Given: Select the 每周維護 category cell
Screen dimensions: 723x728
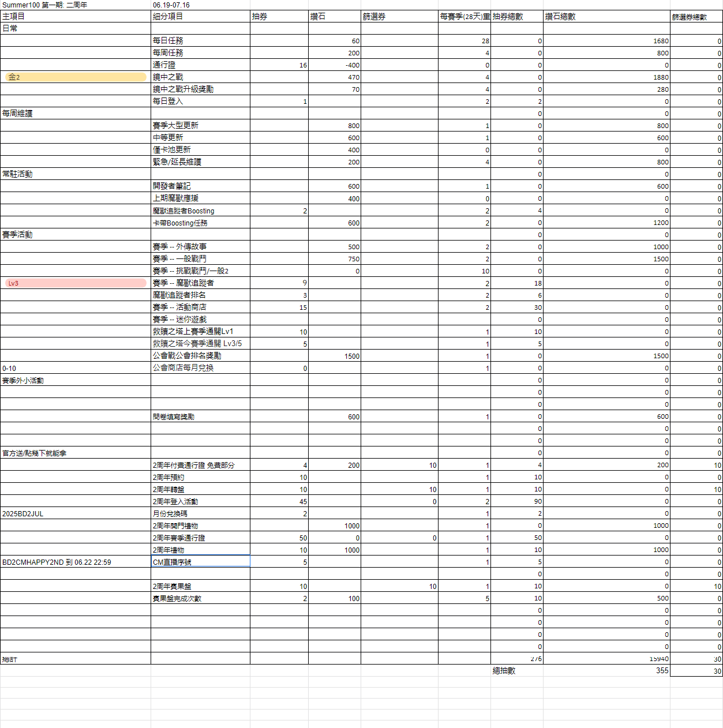Looking at the screenshot, I should [75, 114].
